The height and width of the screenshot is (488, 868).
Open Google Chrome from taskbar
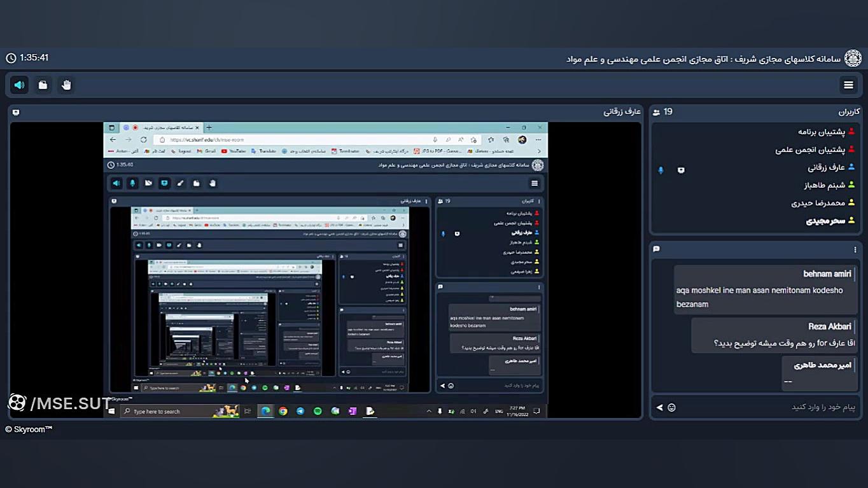tap(283, 411)
